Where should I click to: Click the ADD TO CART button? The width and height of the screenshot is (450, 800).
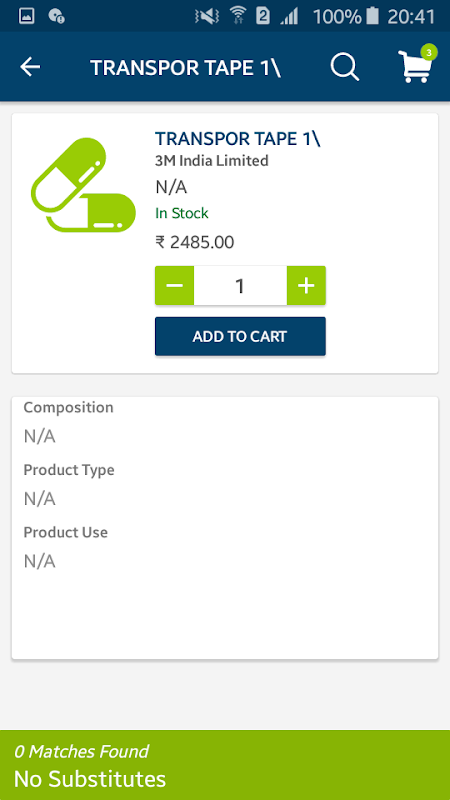pos(240,337)
